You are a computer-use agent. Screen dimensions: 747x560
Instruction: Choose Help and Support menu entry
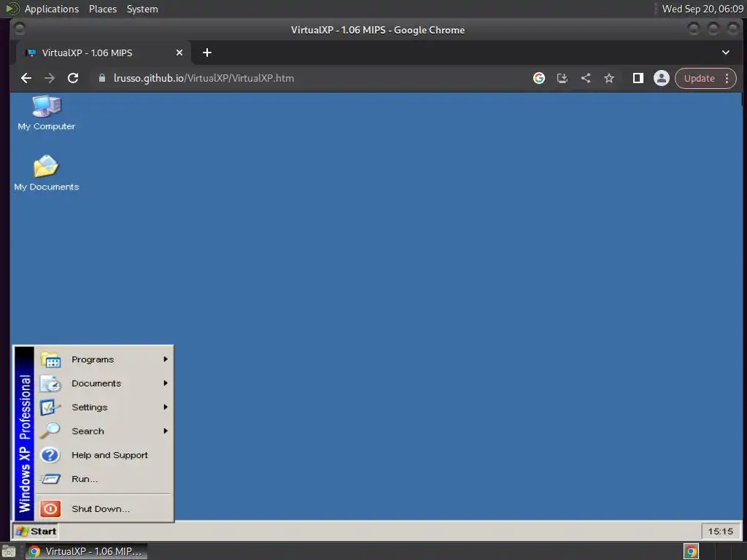(x=104, y=455)
